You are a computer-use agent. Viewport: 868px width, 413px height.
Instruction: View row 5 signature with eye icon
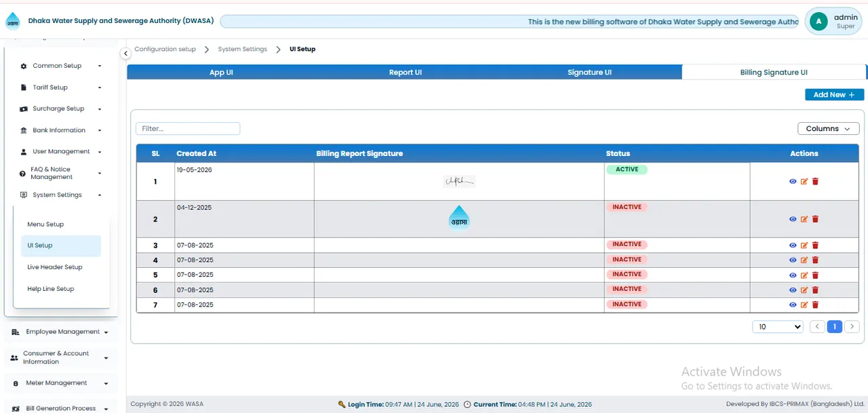coord(793,275)
